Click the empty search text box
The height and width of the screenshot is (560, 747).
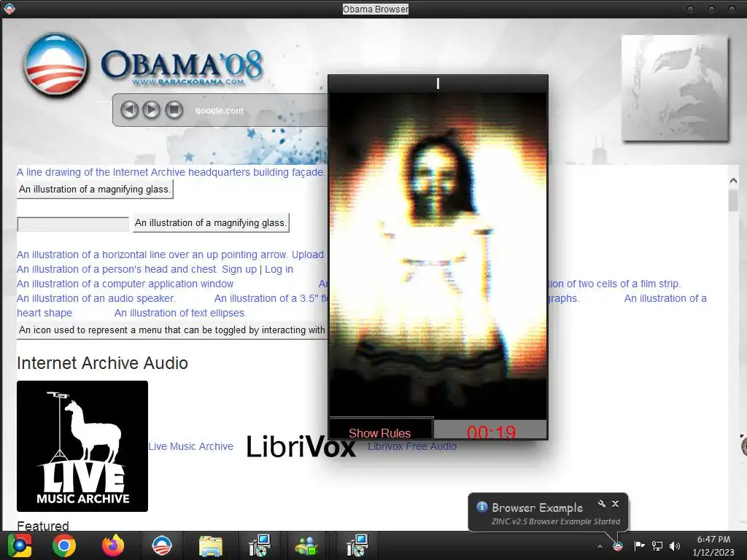tap(73, 224)
